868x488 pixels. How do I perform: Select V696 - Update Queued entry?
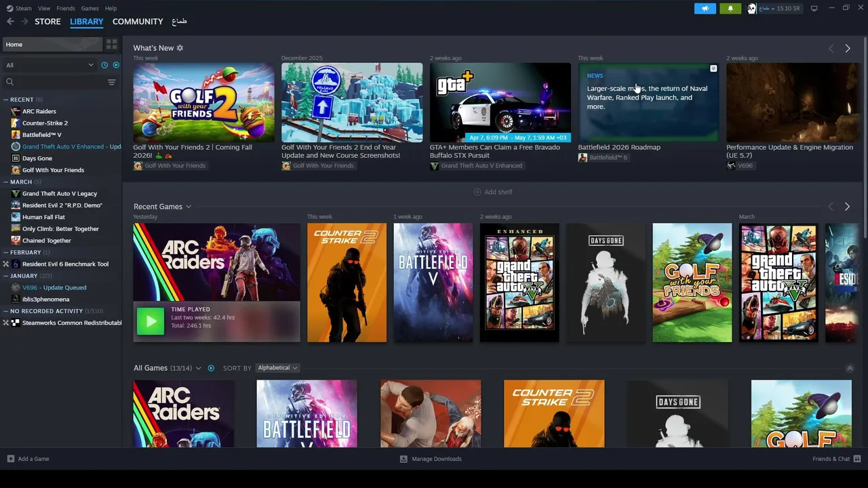[54, 287]
